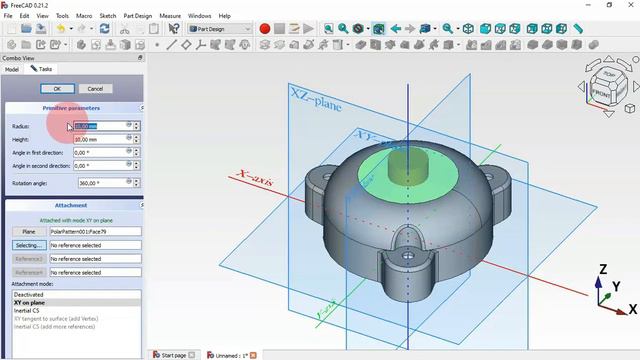Click the FRONT face of navigation cube
640x360 pixels.
[x=600, y=93]
